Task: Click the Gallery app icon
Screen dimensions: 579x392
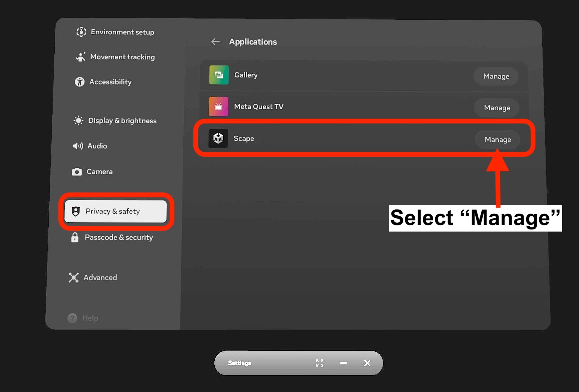Action: pos(219,75)
